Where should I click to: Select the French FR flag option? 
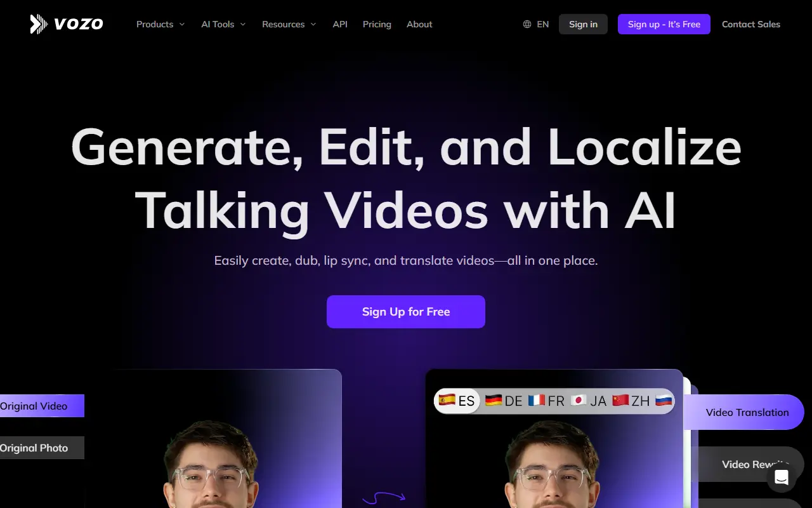(546, 401)
